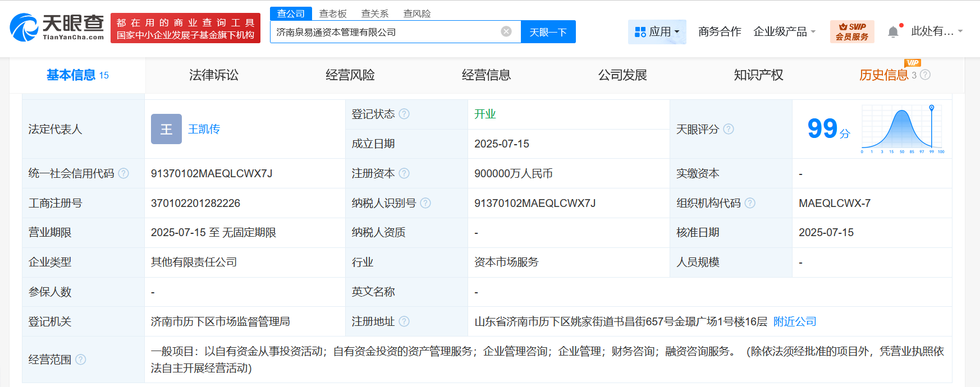This screenshot has height=387, width=980.
Task: Switch to the 查老板 search tab
Action: [x=333, y=13]
